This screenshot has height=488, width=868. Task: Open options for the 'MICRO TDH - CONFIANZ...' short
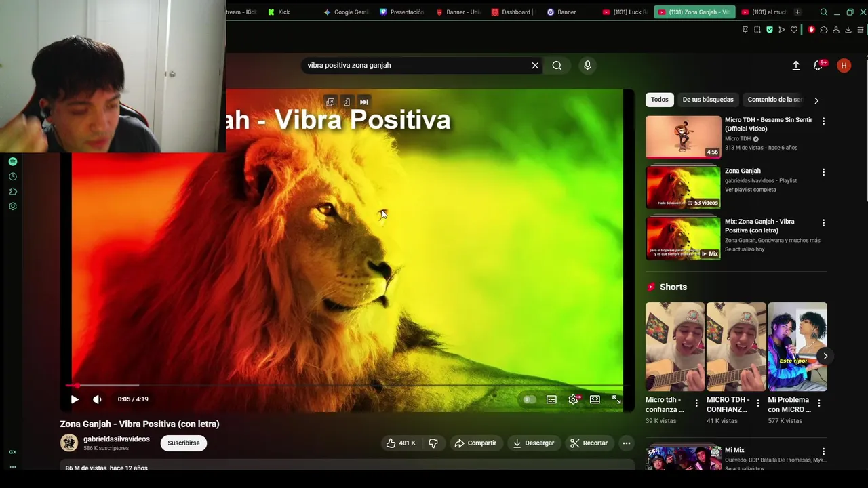click(757, 403)
